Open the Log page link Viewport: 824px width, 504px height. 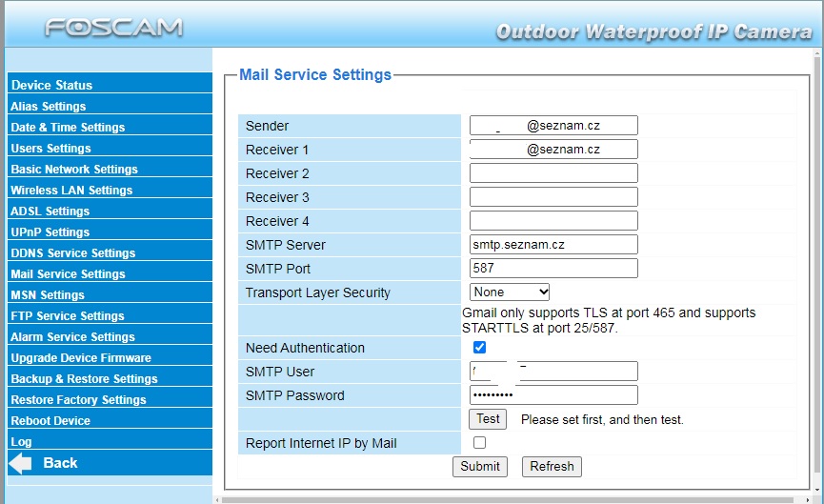21,442
